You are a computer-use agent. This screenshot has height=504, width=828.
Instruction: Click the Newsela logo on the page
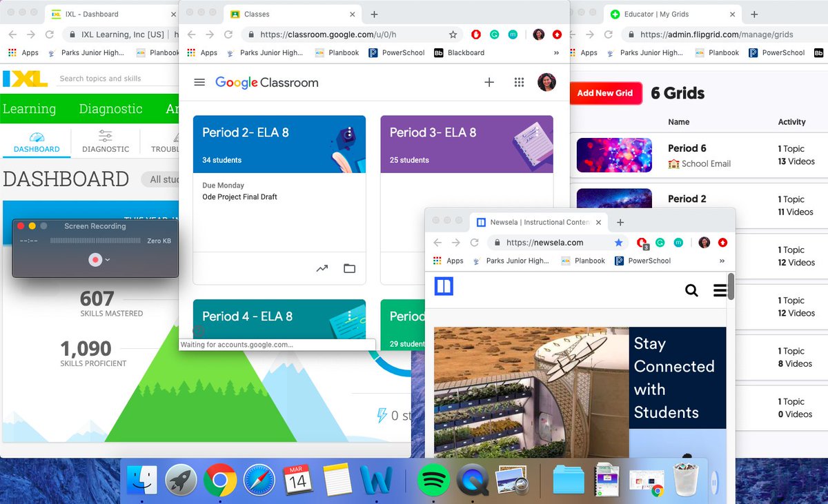(444, 286)
